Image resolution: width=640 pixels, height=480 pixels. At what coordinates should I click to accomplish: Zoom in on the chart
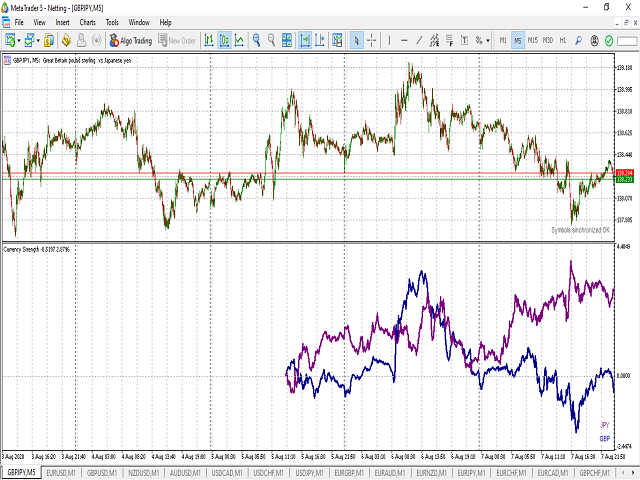pos(257,41)
